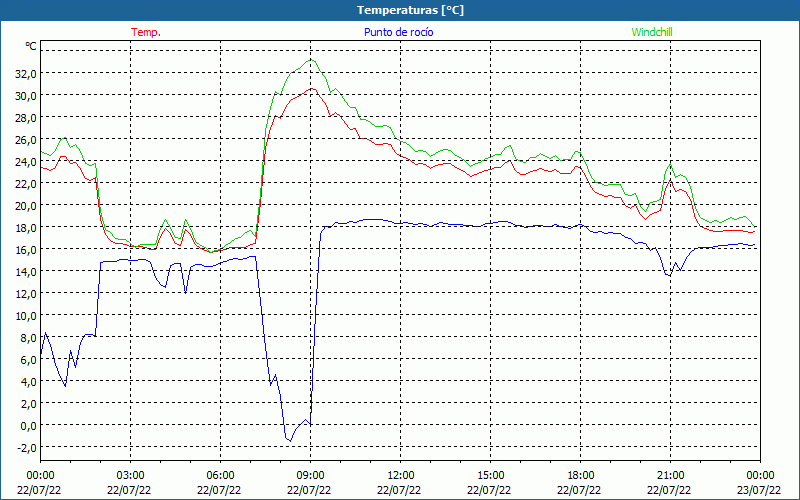Click the 28,0 y-axis value
The height and width of the screenshot is (500, 800).
(26, 118)
